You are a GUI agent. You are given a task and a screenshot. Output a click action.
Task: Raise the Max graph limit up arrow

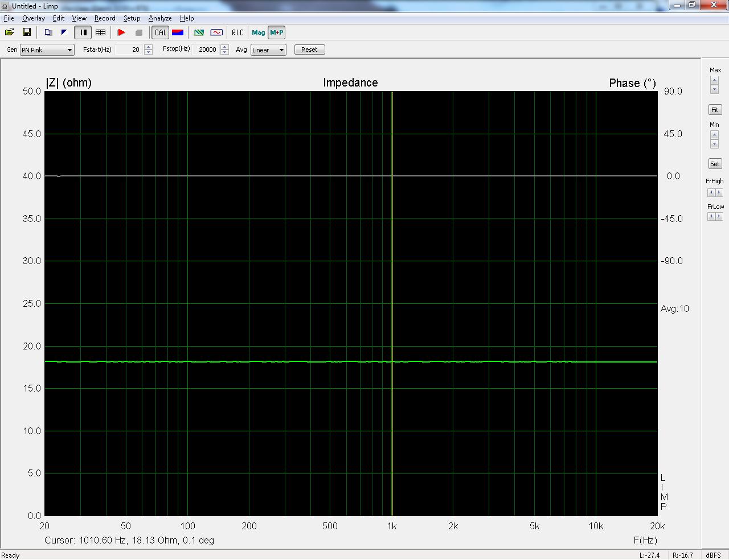point(714,81)
